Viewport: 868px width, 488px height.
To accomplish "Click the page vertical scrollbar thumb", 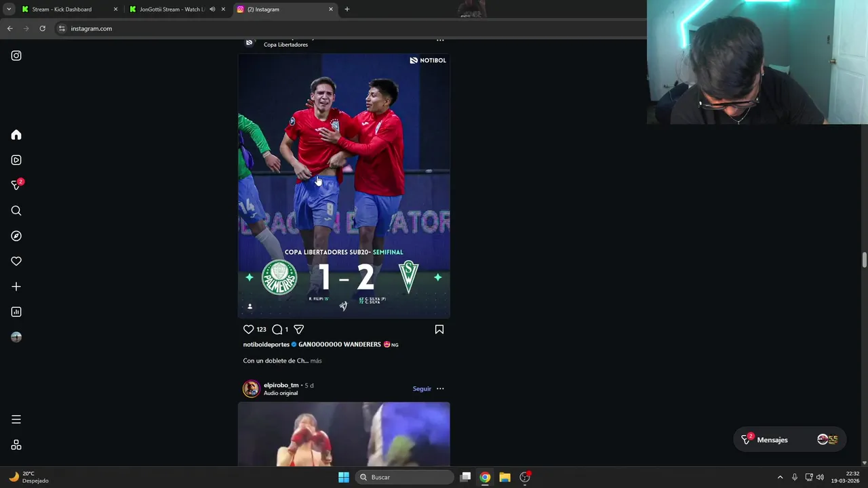I will (864, 260).
